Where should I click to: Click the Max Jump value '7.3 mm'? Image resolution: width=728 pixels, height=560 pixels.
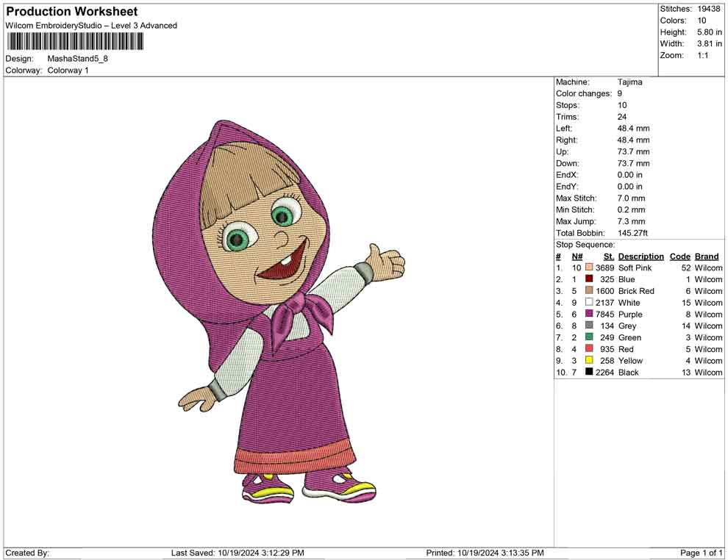point(632,221)
